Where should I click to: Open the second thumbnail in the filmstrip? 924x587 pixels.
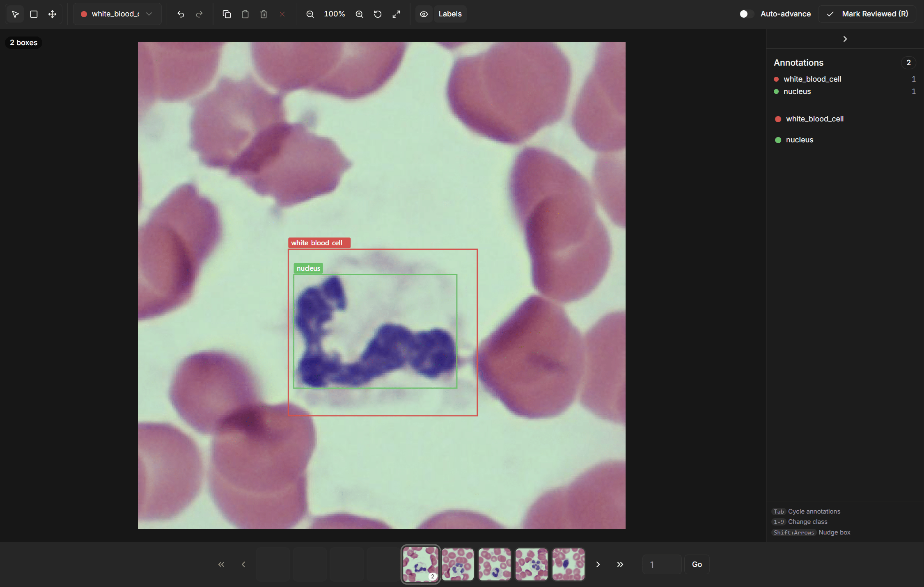coord(457,564)
